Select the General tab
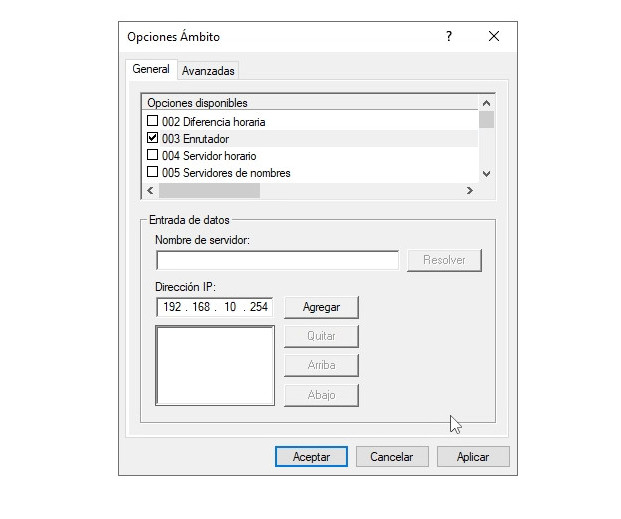The height and width of the screenshot is (519, 621). pyautogui.click(x=151, y=70)
